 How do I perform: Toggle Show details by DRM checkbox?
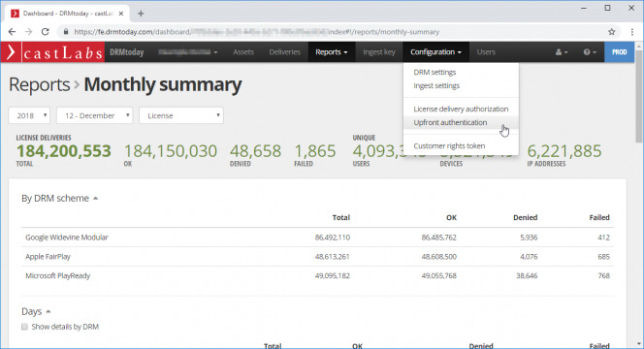(x=24, y=327)
